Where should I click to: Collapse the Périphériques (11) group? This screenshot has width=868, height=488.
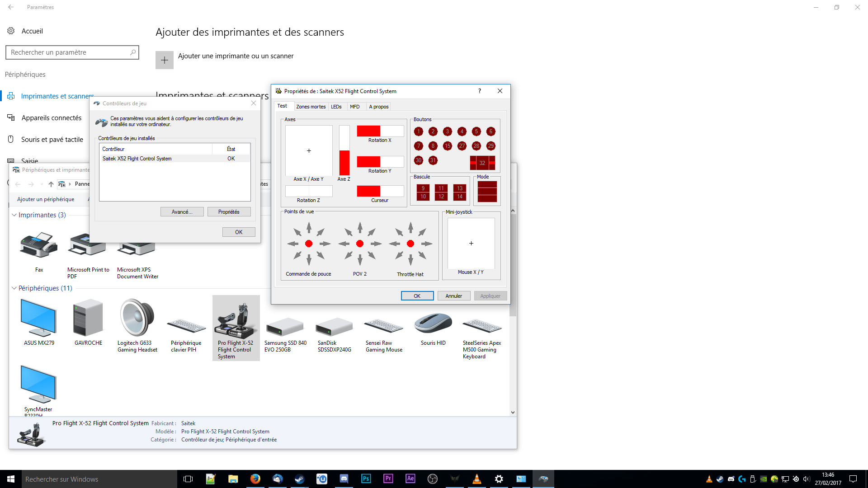pyautogui.click(x=14, y=288)
